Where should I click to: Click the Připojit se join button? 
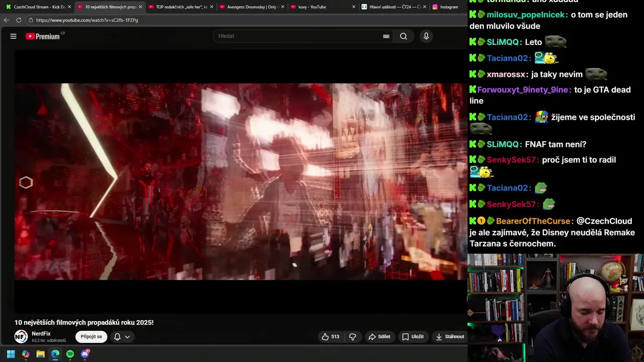point(91,337)
